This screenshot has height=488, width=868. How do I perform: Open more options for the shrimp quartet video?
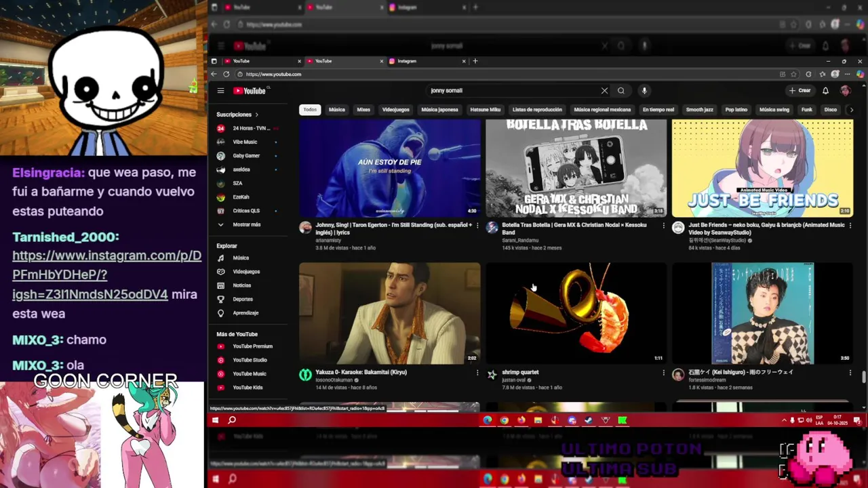(663, 372)
